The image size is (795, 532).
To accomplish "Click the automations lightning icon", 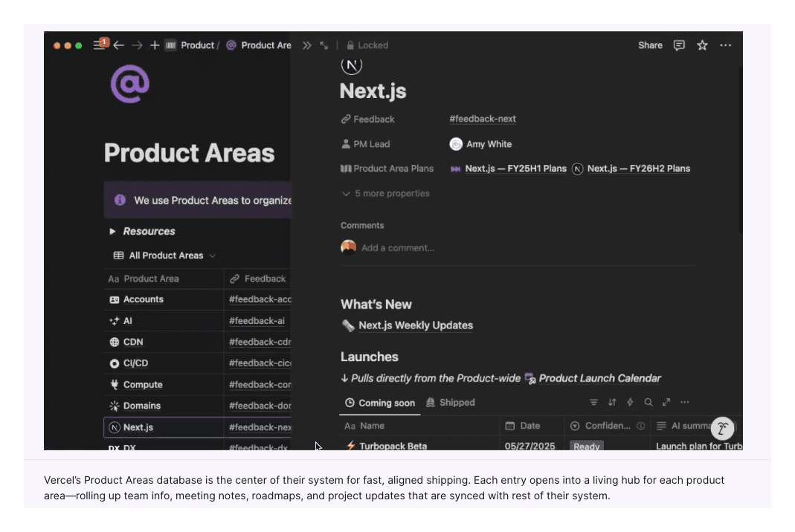I will pyautogui.click(x=630, y=402).
